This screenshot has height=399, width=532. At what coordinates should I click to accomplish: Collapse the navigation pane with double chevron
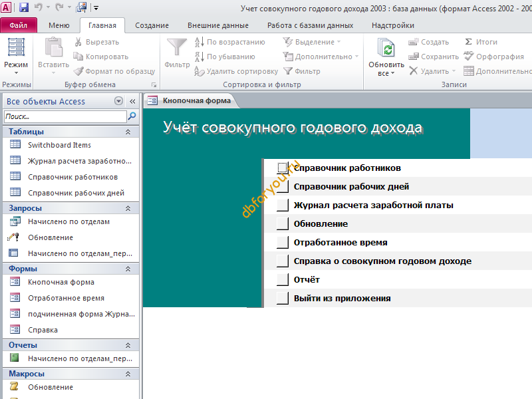(132, 101)
